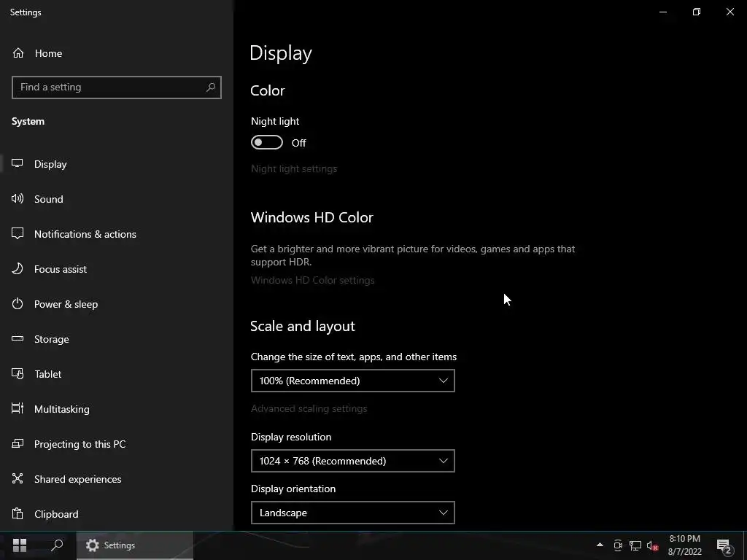Open the 1024 × 768 display resolution dropdown
This screenshot has height=560, width=747.
click(x=352, y=461)
